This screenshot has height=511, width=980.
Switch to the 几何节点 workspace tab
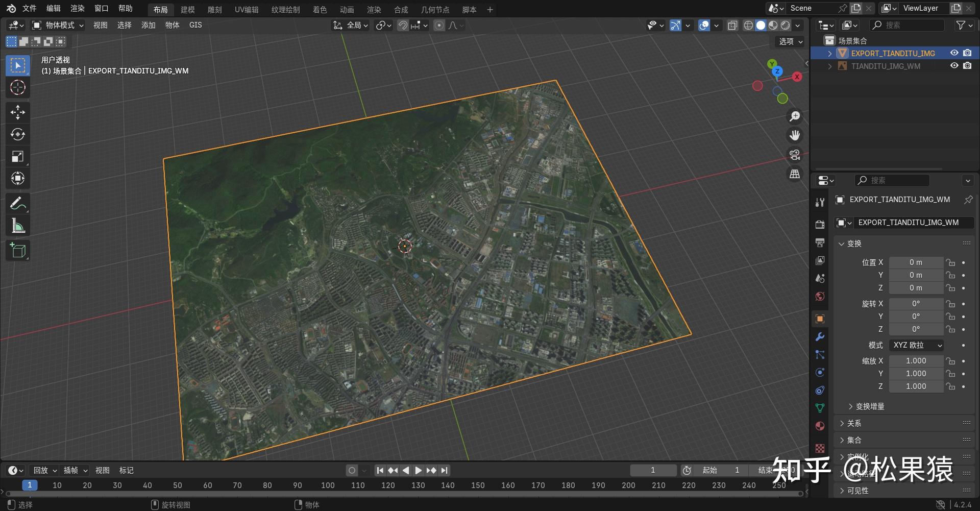[x=434, y=9]
